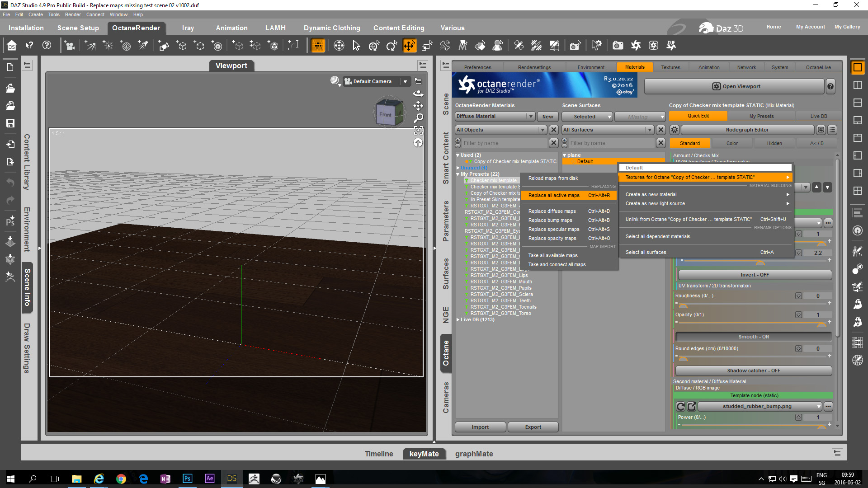Expand the Live DB (1213) tree node
The width and height of the screenshot is (868, 488).
coord(458,319)
